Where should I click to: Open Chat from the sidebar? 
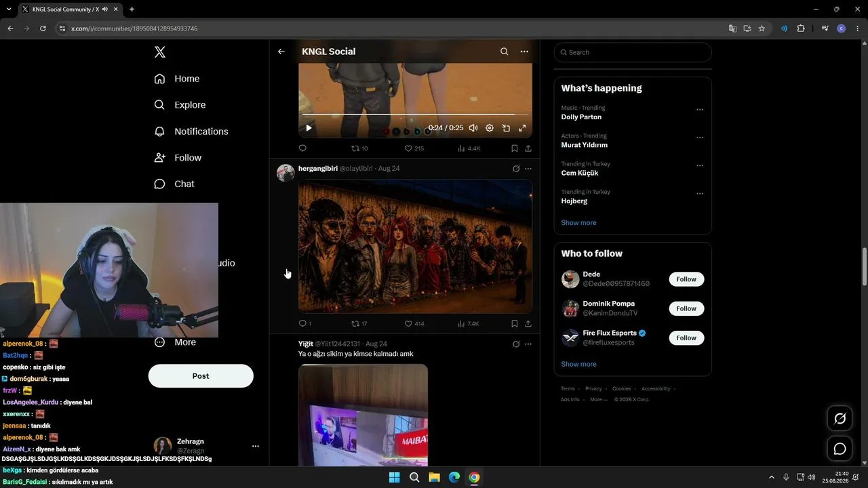point(174,184)
